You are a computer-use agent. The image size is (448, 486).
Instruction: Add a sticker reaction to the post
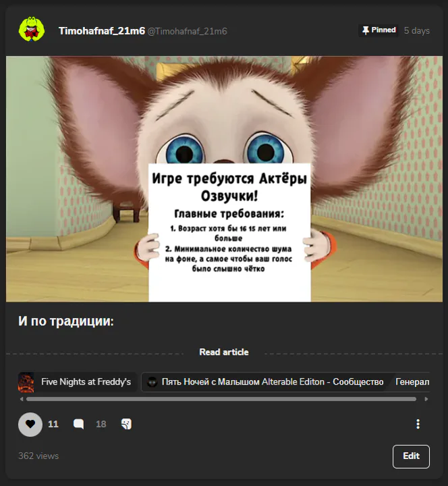pos(126,424)
